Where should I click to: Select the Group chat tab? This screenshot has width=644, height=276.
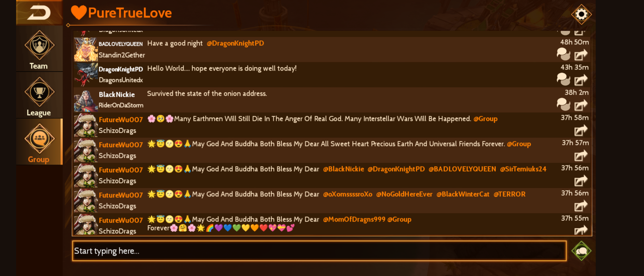pos(39,142)
